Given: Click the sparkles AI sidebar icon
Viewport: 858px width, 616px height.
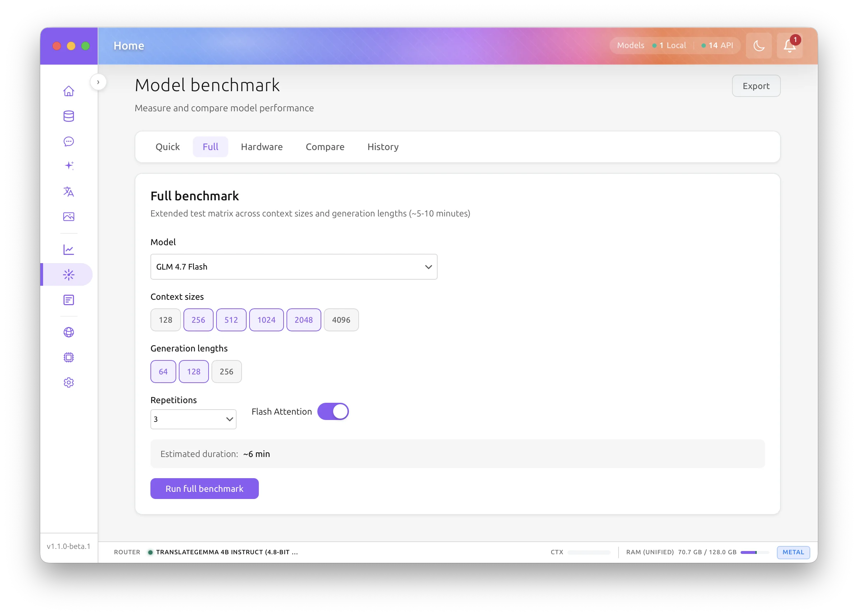Looking at the screenshot, I should point(69,165).
